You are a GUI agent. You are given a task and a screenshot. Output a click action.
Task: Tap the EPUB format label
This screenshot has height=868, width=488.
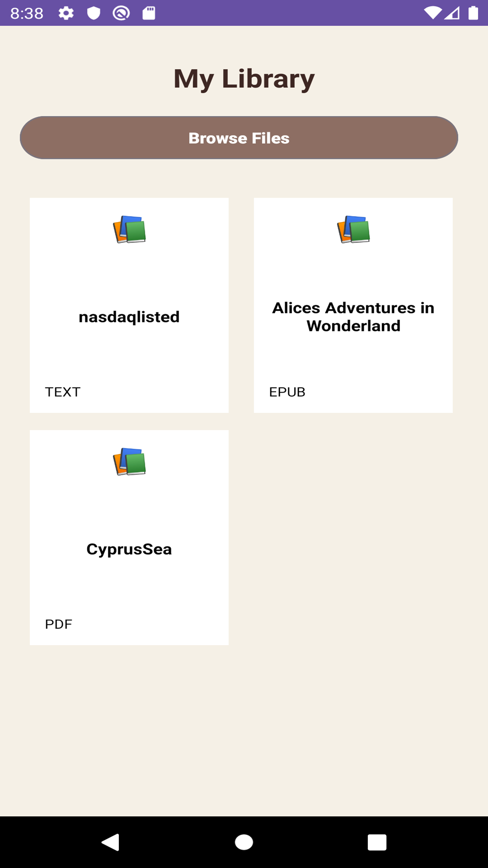point(287,392)
